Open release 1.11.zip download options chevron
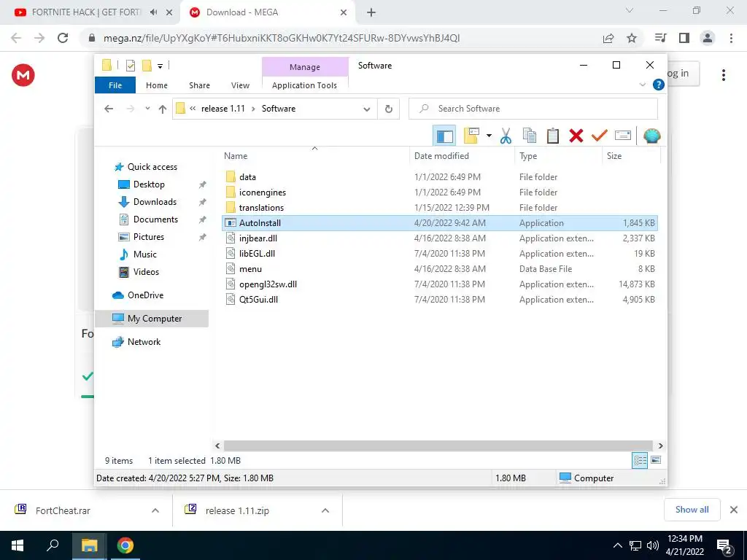This screenshot has height=560, width=747. click(x=325, y=510)
